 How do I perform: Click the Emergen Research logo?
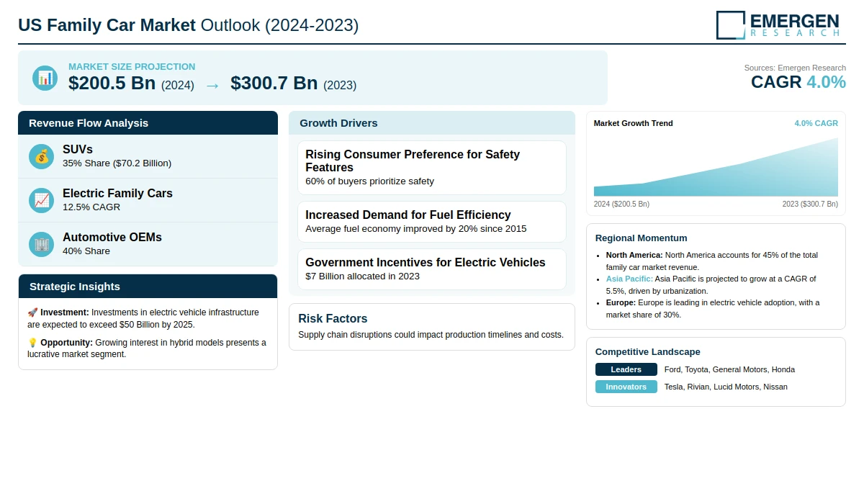tap(778, 24)
